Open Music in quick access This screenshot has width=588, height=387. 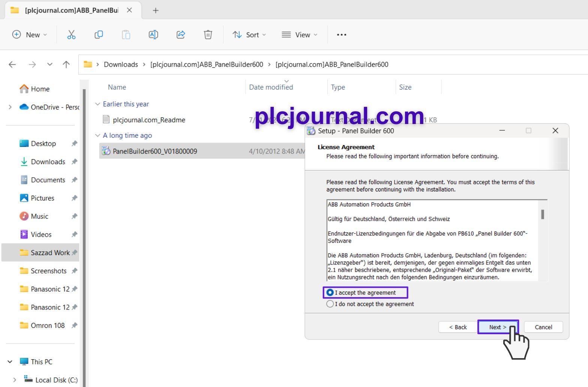pos(39,216)
